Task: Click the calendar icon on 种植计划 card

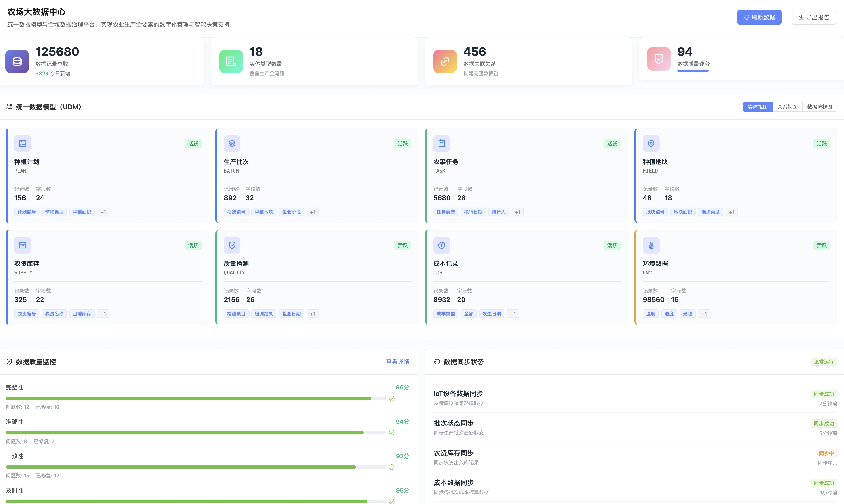Action: pos(22,144)
